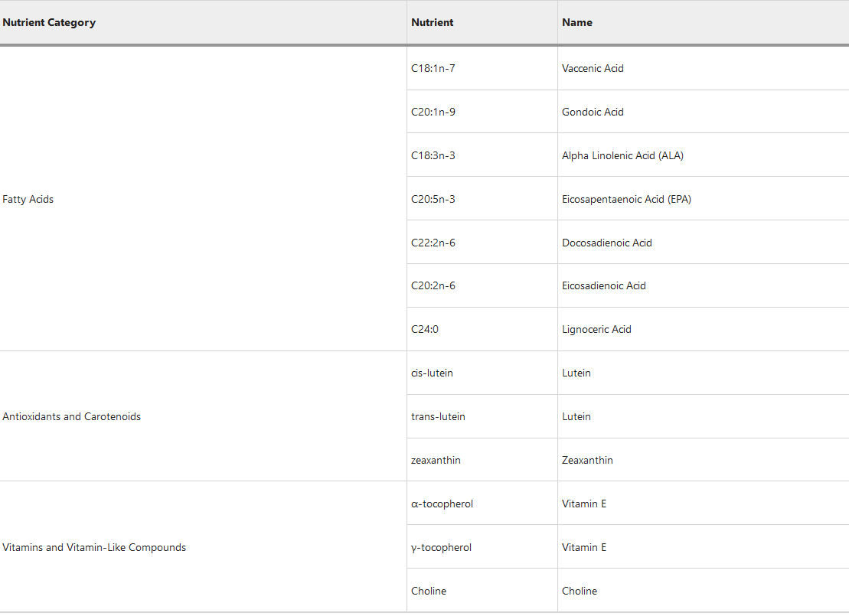
Task: Select the Antioxidants and Carotenoids cell
Action: (203, 416)
